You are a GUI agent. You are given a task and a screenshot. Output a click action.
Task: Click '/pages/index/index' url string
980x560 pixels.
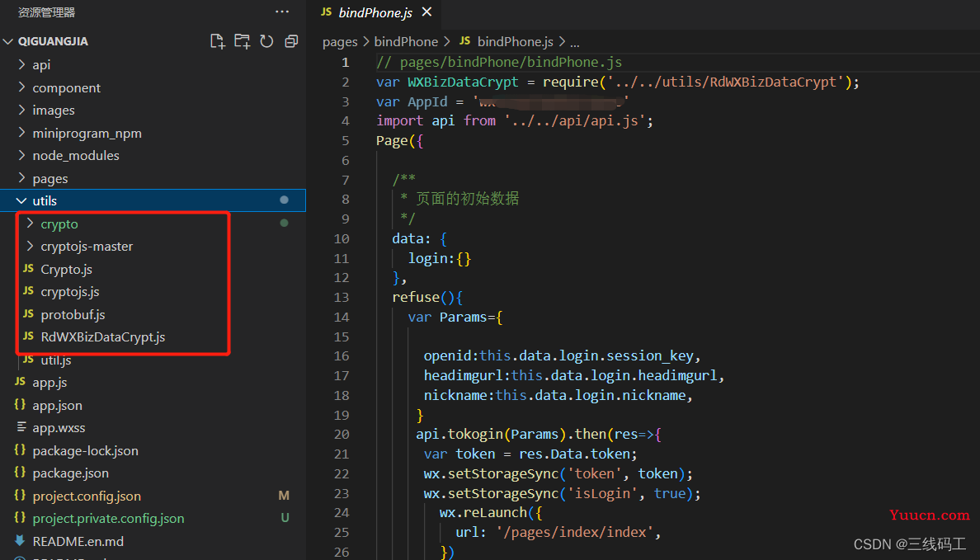(x=575, y=533)
